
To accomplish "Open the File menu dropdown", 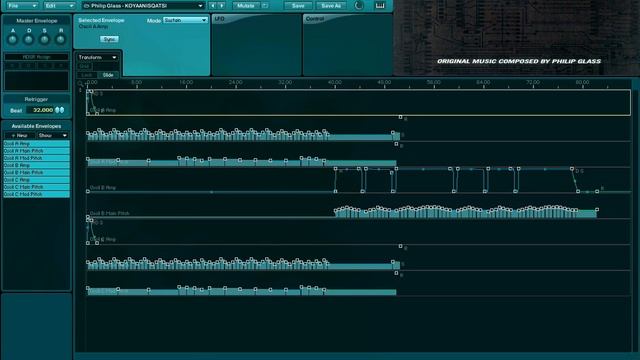I will coord(22,6).
